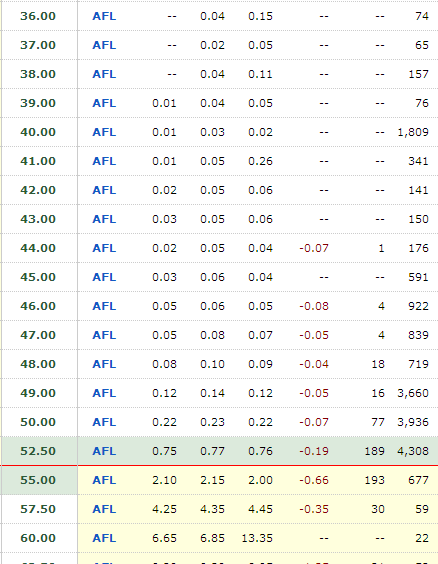The height and width of the screenshot is (564, 438).
Task: Open the AFL link in the 41.00 row
Action: point(104,161)
